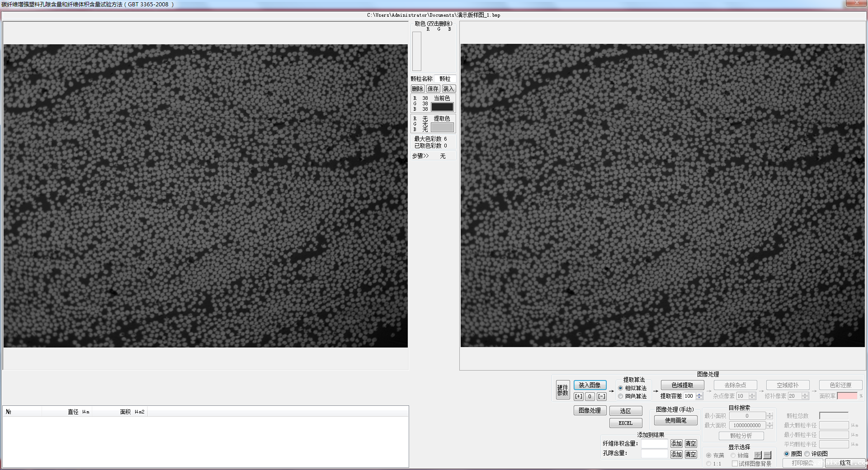868x470 pixels.
Task: Click the 步骤>> step expander
Action: click(x=420, y=156)
